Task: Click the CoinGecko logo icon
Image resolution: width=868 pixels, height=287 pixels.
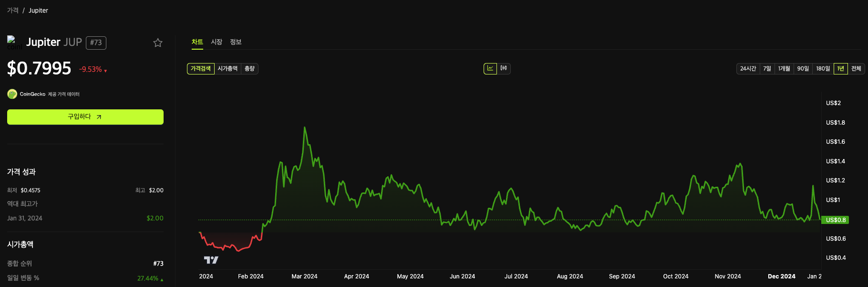Action: pyautogui.click(x=12, y=94)
